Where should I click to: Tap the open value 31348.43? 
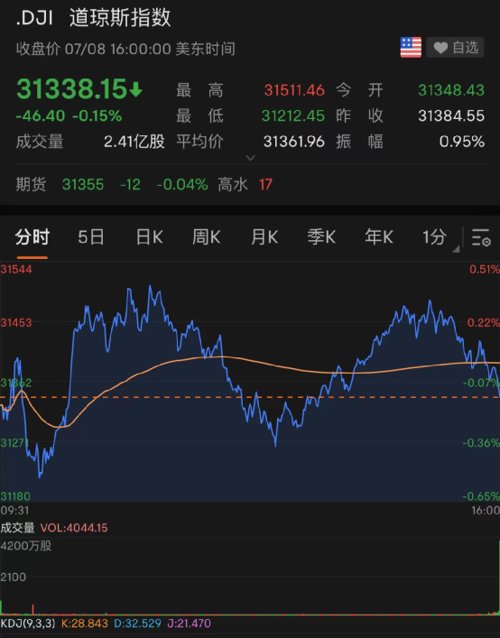(451, 90)
